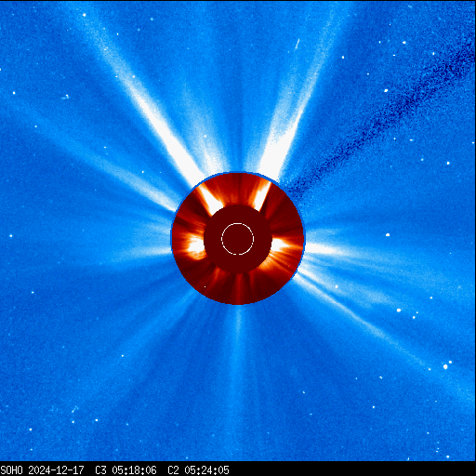Click the dark maroon occulter disk

238,239
